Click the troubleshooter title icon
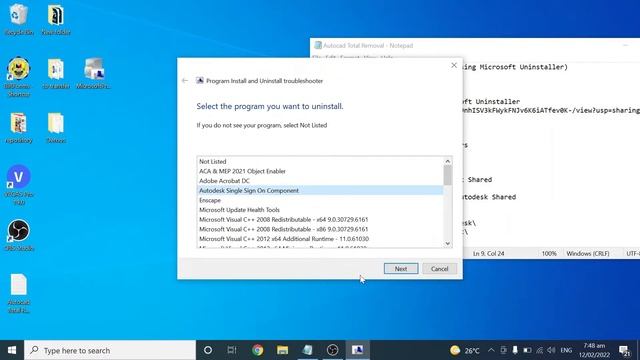 point(200,80)
